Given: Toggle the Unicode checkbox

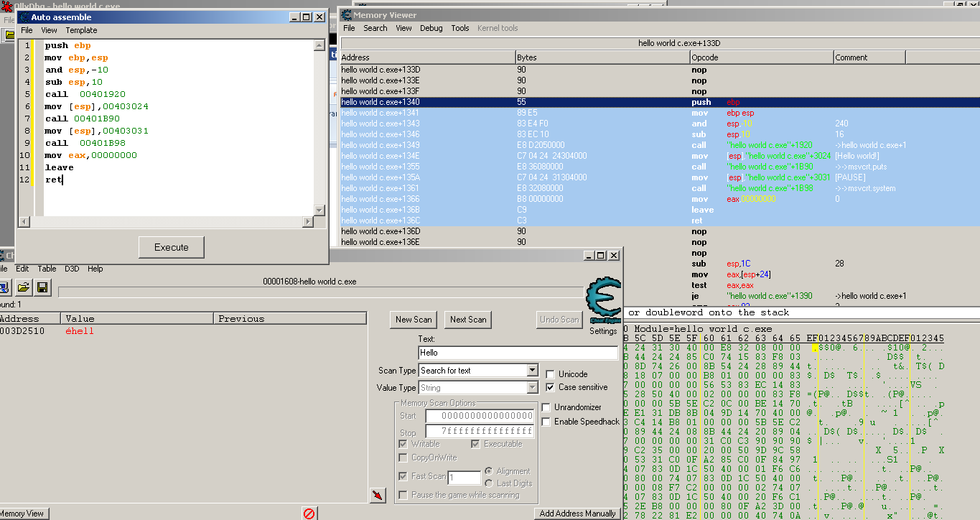Looking at the screenshot, I should pyautogui.click(x=550, y=374).
